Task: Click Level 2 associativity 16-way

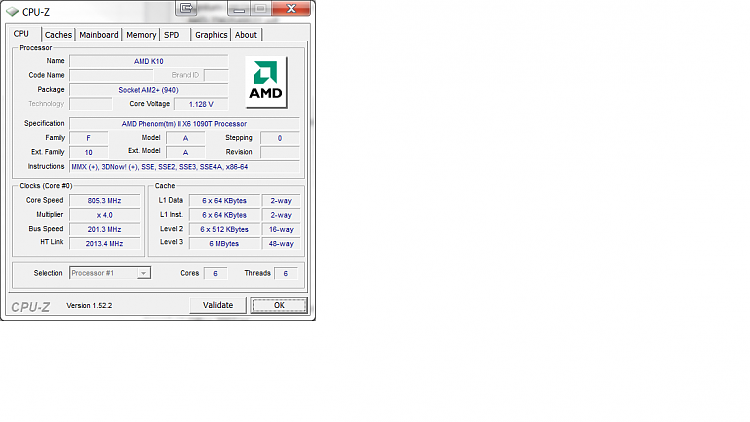Action: point(281,229)
